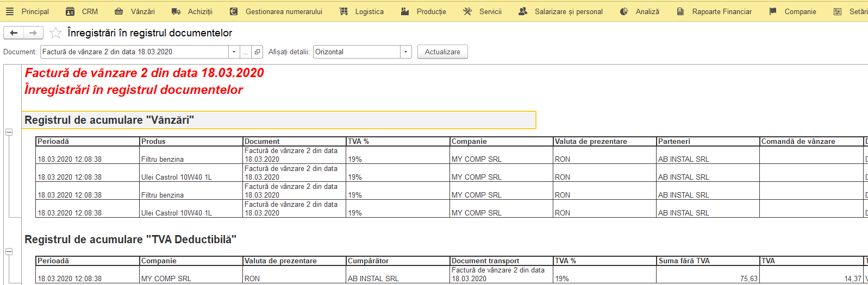Image resolution: width=868 pixels, height=285 pixels.
Task: Add page to favorites with star
Action: click(x=55, y=33)
